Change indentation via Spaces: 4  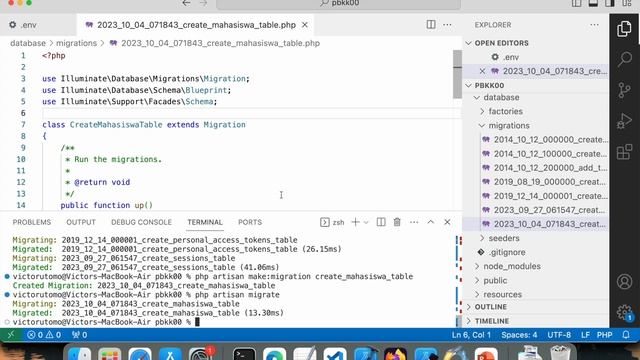519,335
